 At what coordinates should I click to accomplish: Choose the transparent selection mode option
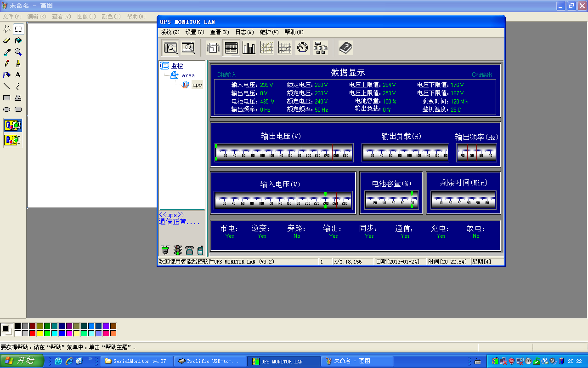12,140
